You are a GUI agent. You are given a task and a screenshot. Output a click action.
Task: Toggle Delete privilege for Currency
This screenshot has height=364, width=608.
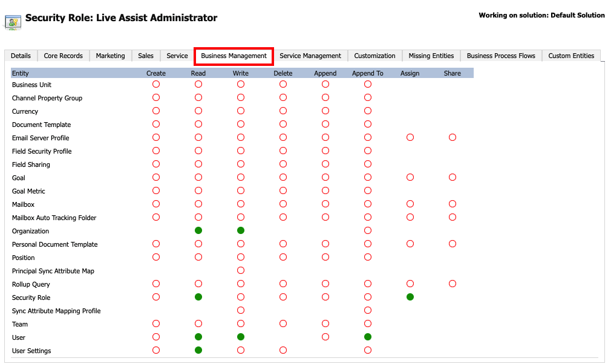point(283,111)
